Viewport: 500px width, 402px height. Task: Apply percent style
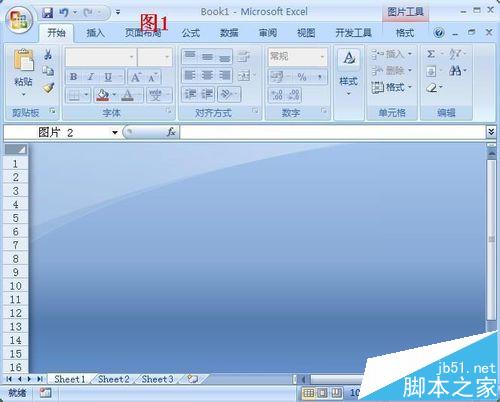pos(302,77)
